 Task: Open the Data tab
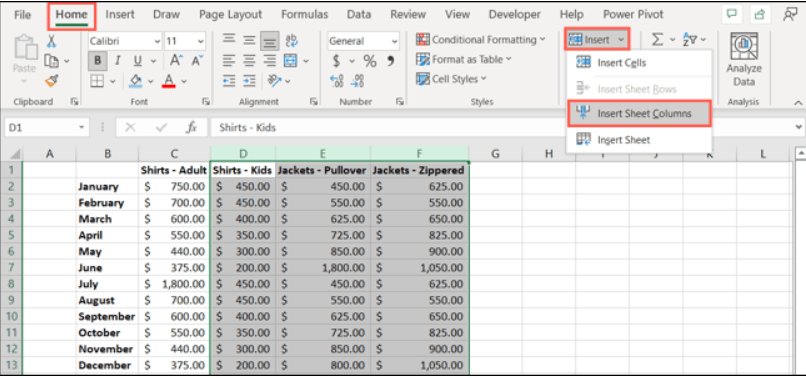(359, 15)
